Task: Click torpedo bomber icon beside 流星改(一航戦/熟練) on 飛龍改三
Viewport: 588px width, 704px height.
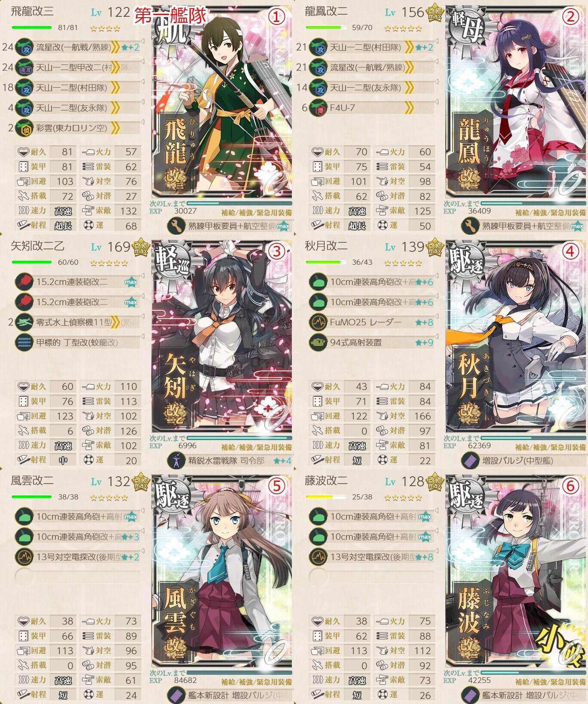Action: click(24, 47)
